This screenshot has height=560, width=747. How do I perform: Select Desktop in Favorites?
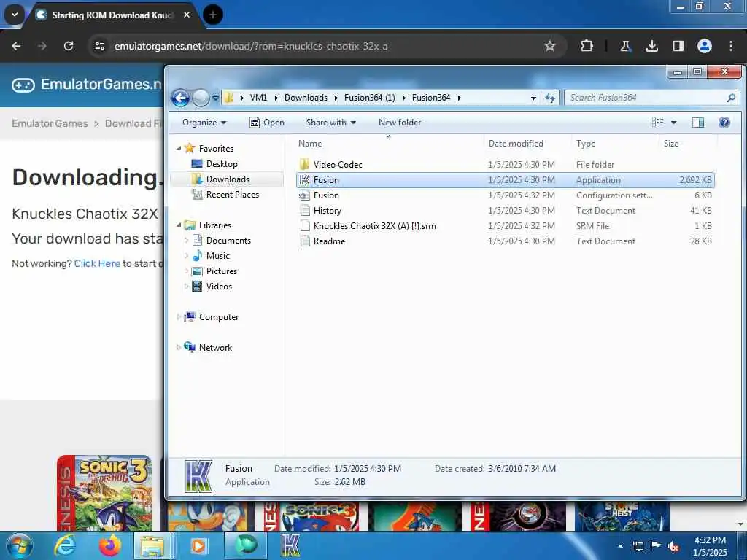221,164
